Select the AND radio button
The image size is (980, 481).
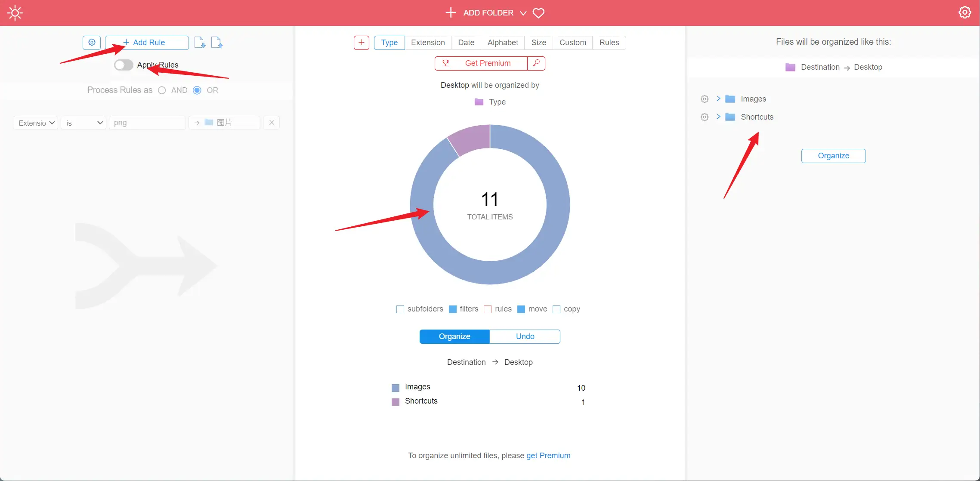162,90
